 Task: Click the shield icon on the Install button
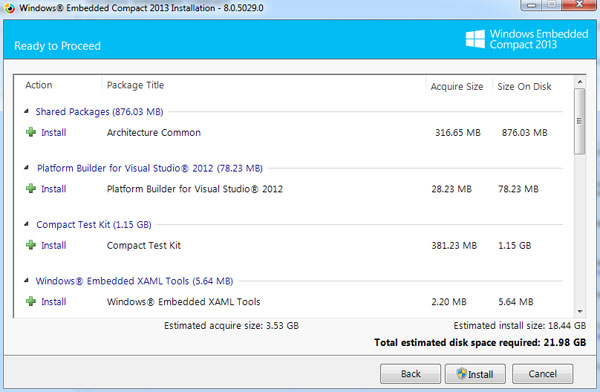pyautogui.click(x=461, y=374)
